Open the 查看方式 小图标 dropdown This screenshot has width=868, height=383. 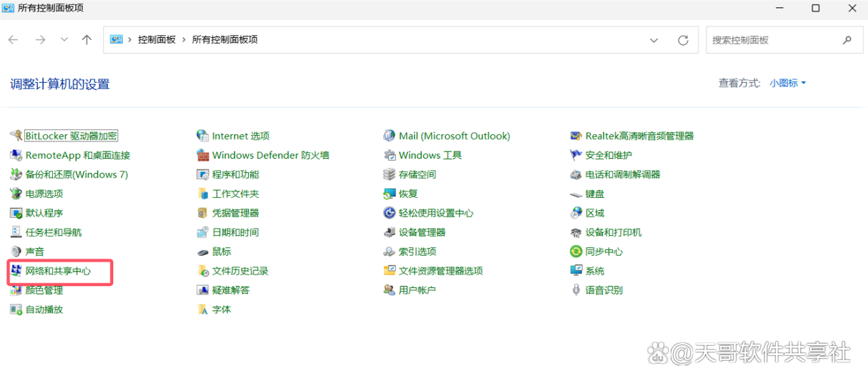pyautogui.click(x=787, y=83)
